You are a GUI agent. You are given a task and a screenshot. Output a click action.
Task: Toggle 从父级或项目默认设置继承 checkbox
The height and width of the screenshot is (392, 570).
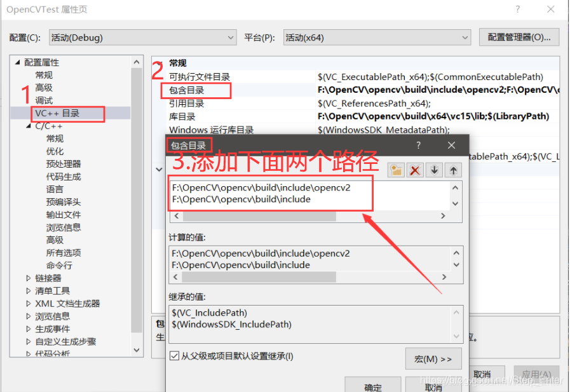pyautogui.click(x=174, y=356)
